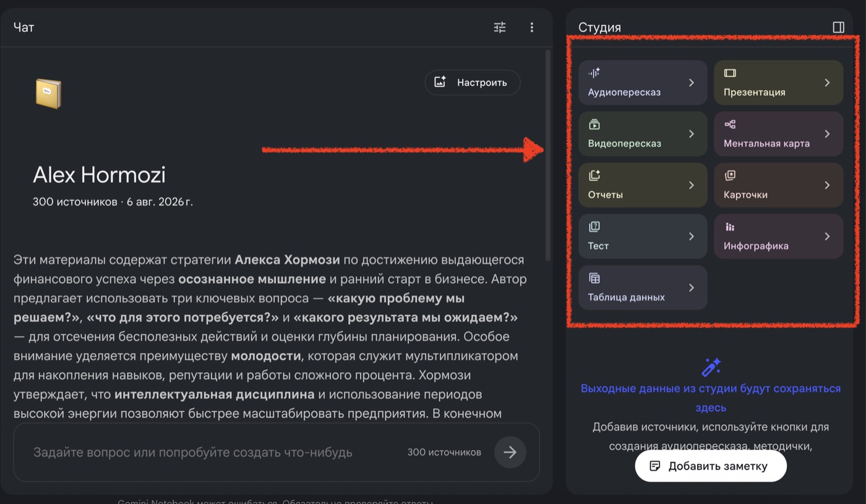
Task: Click the Ментальная карта label
Action: pos(766,143)
